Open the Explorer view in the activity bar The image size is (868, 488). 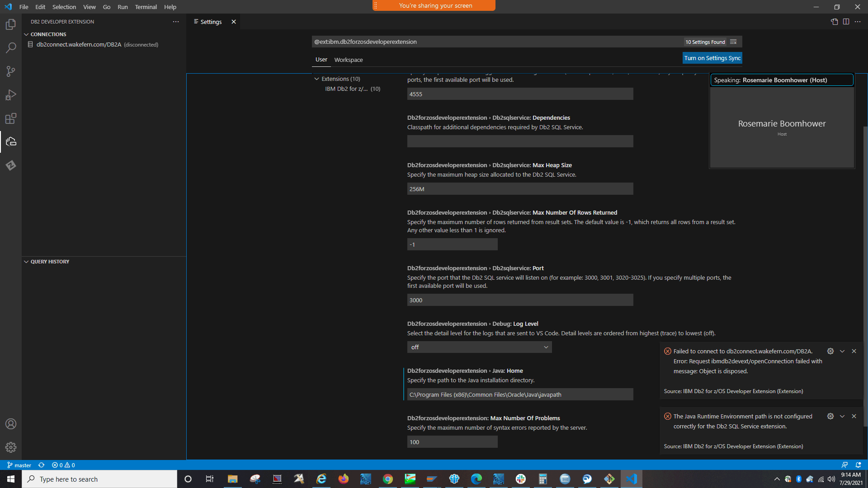(x=11, y=24)
